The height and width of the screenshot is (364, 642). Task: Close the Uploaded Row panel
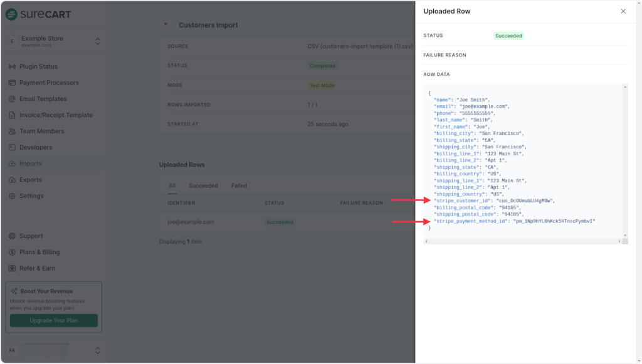click(623, 11)
